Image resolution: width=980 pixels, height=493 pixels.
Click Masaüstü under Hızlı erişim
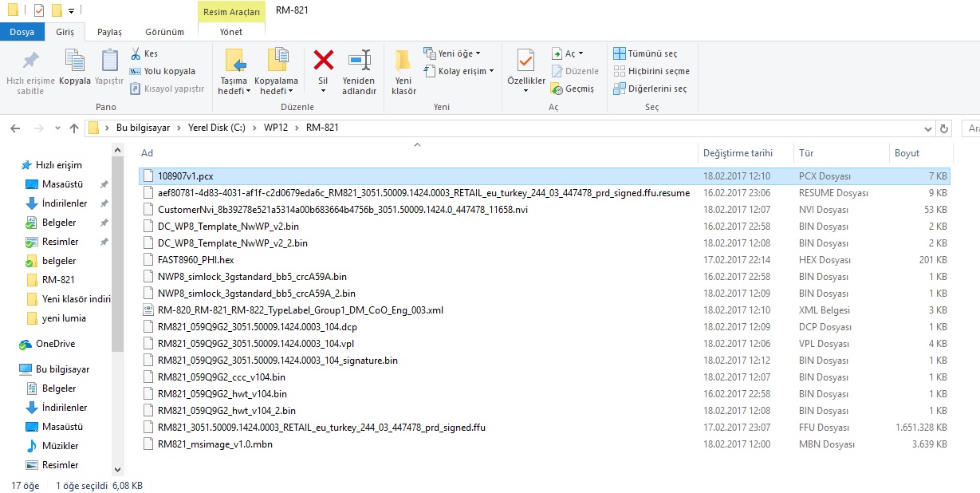(53, 184)
